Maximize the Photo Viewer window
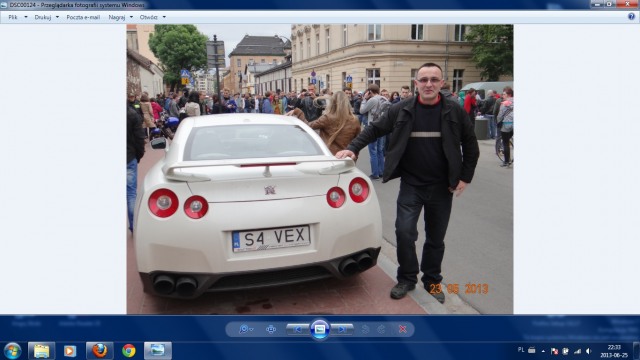 click(x=609, y=4)
